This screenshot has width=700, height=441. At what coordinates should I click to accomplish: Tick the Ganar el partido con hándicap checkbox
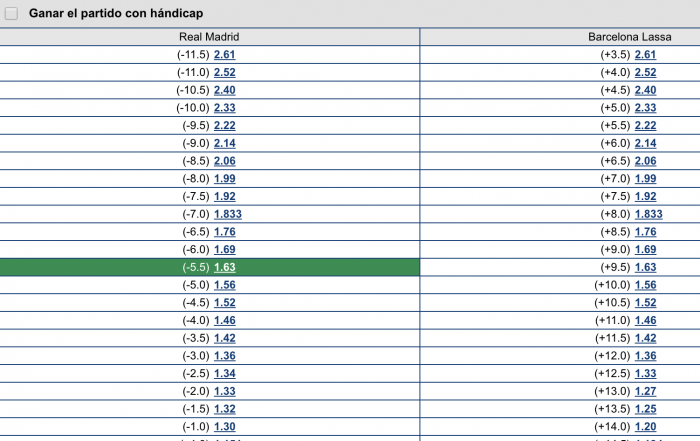coord(11,13)
